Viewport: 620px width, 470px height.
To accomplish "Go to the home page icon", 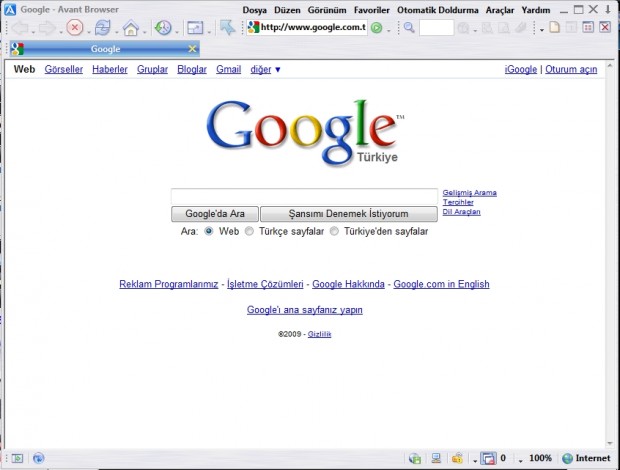I will (x=131, y=28).
